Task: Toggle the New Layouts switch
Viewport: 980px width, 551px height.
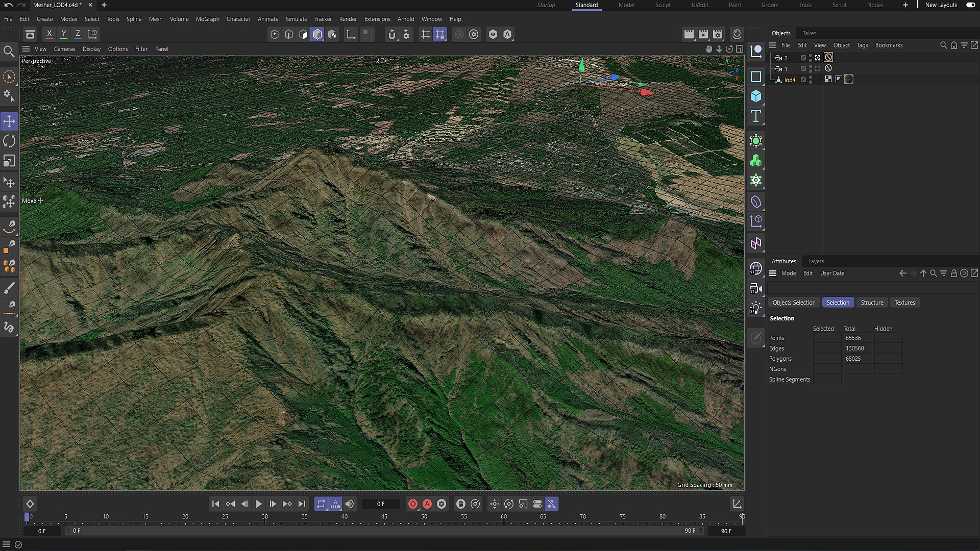Action: tap(971, 5)
